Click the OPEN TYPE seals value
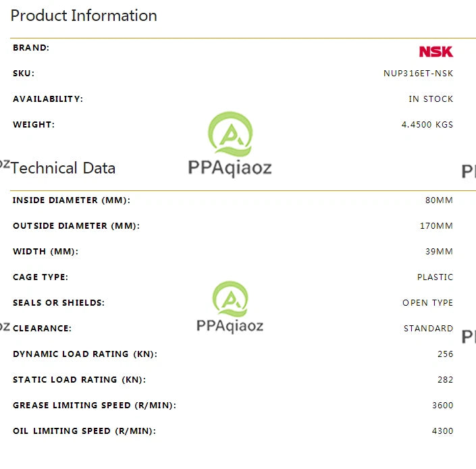 [428, 303]
